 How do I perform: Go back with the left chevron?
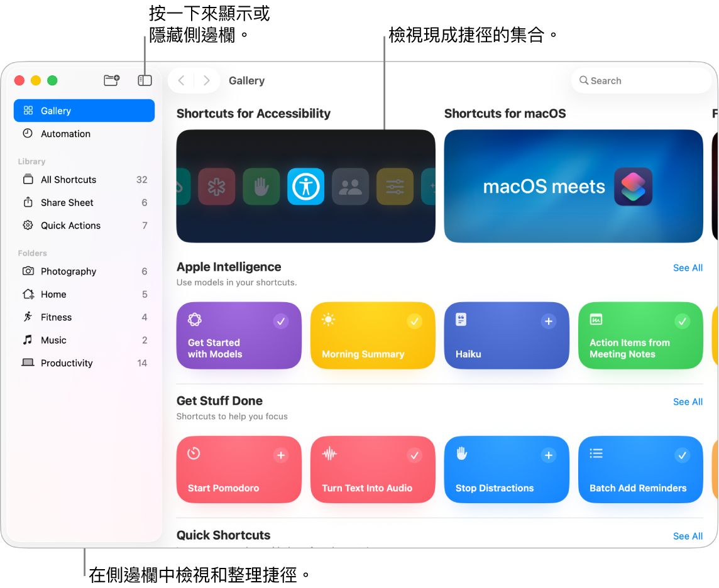[x=182, y=80]
